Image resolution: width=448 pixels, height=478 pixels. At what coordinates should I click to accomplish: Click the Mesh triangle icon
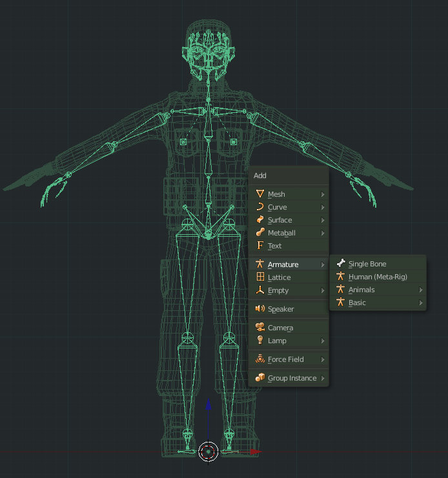pos(260,194)
